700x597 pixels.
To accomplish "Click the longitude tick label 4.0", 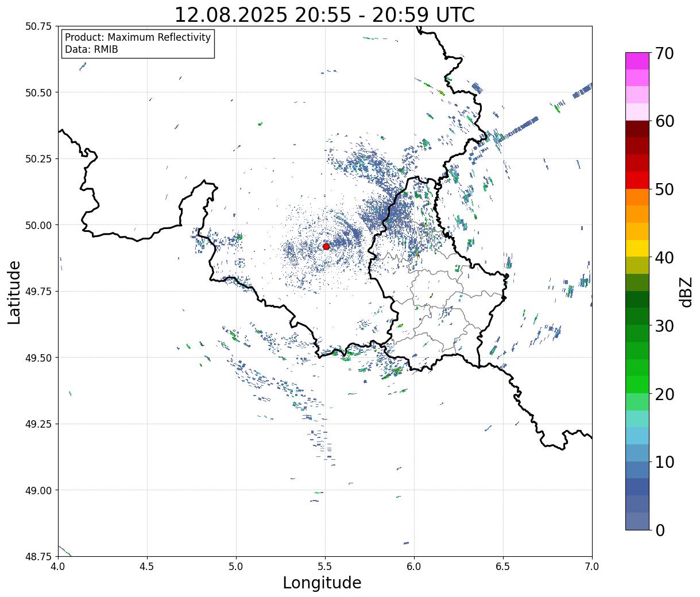I will pyautogui.click(x=57, y=566).
